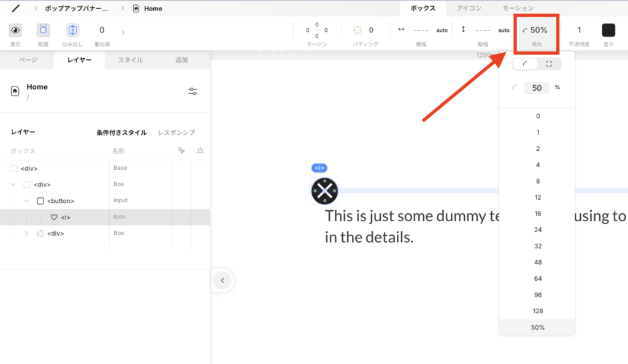The width and height of the screenshot is (628, 364).
Task: Open the 配置 layout control
Action: pos(44,30)
